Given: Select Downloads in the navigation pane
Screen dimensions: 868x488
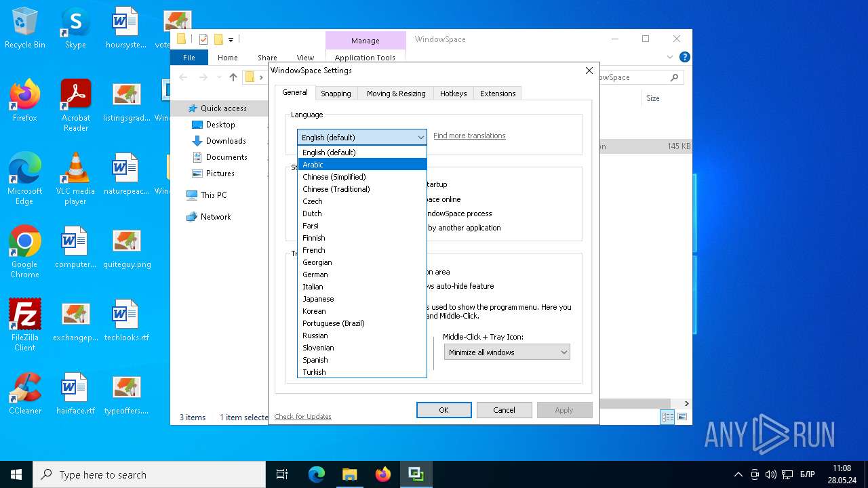Looking at the screenshot, I should (x=226, y=141).
